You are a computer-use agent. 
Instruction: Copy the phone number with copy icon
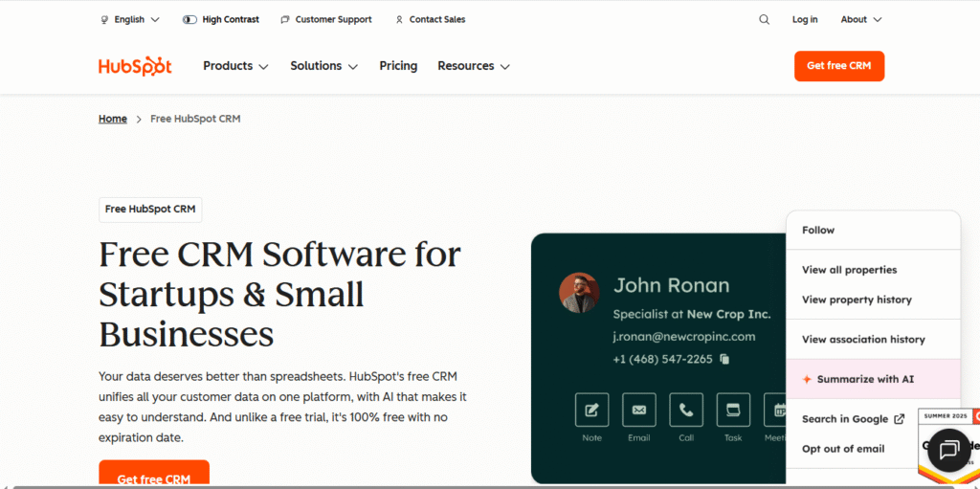[724, 359]
